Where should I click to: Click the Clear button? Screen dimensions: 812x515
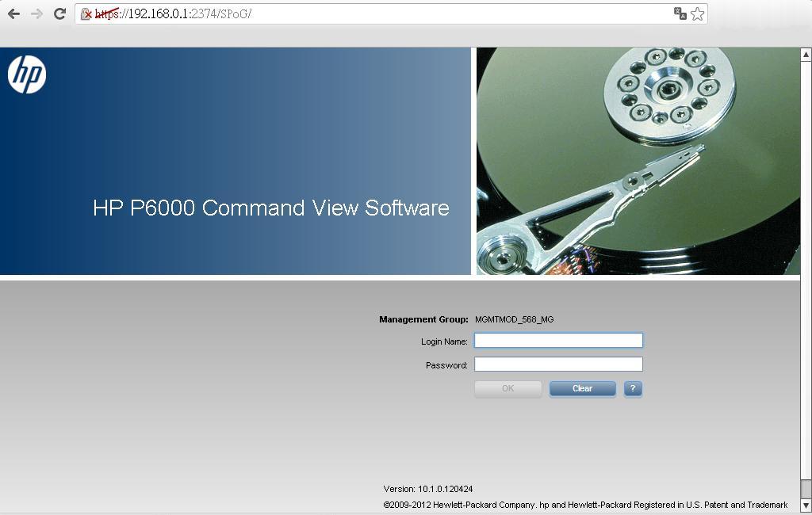click(x=583, y=389)
